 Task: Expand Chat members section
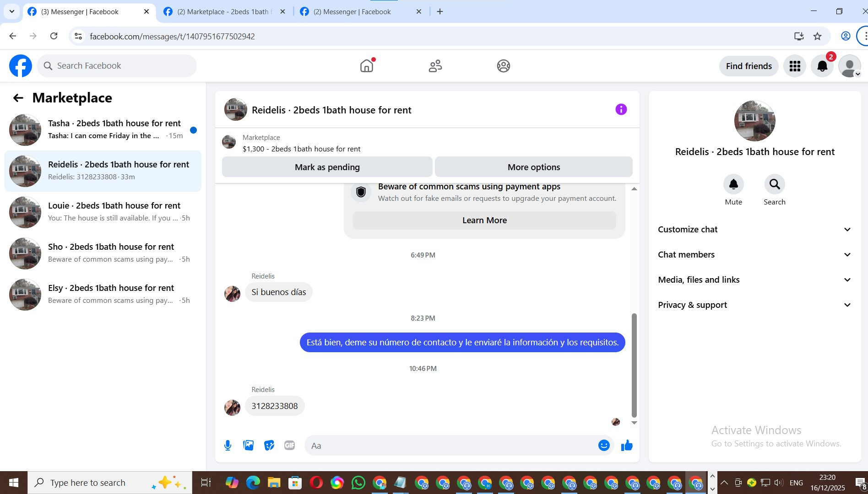point(755,255)
